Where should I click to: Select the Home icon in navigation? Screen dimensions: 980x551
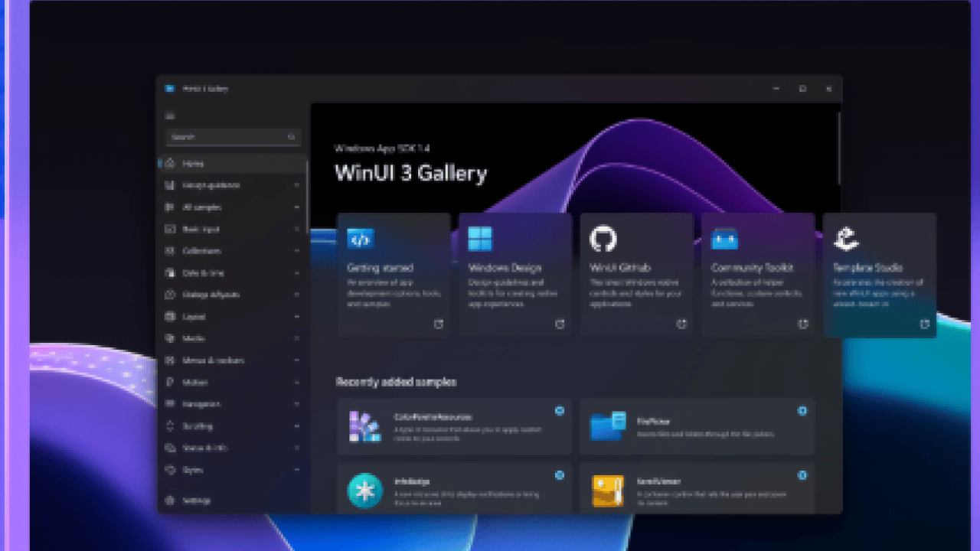[x=170, y=163]
